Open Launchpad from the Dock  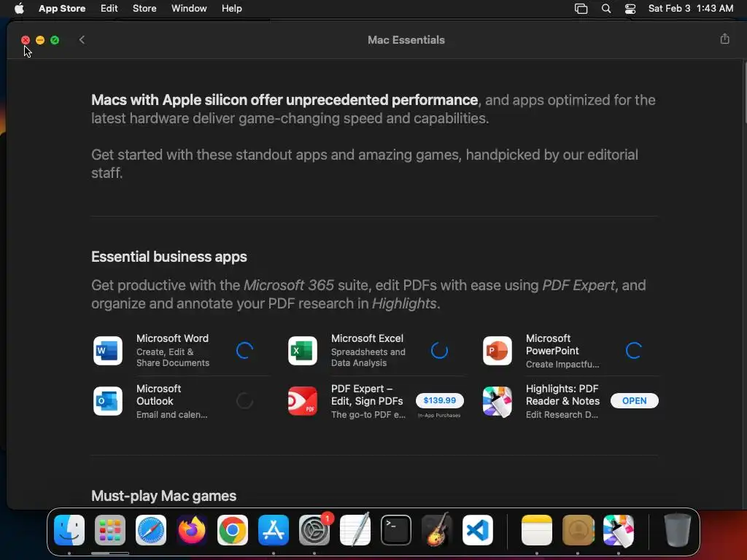[110, 530]
